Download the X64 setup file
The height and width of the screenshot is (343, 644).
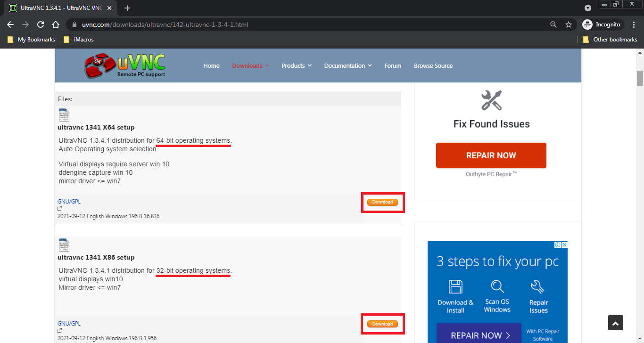(382, 202)
